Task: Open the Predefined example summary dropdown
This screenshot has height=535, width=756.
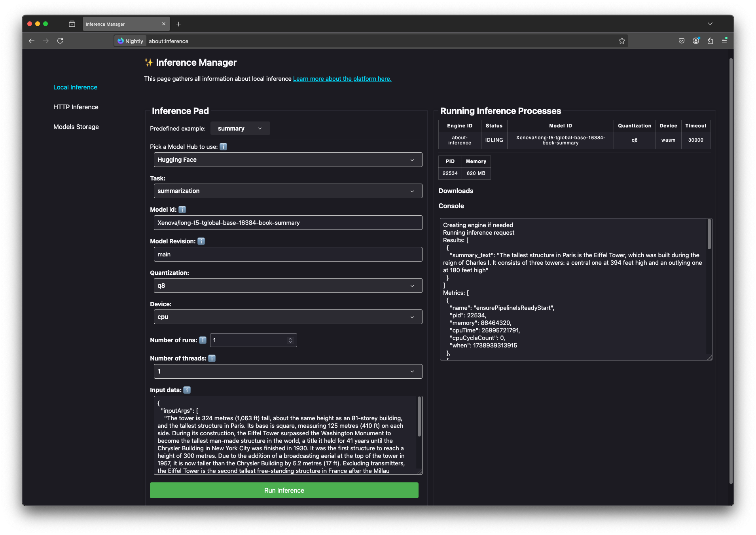Action: pyautogui.click(x=240, y=128)
